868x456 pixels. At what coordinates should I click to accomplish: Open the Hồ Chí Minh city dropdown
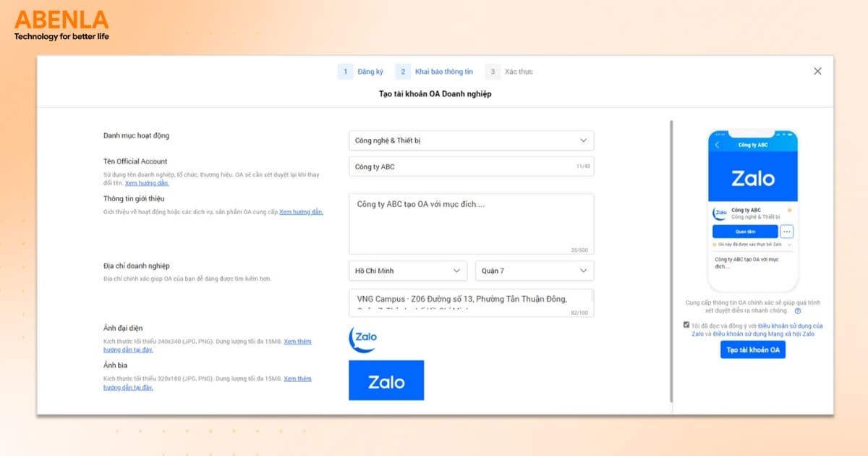408,271
